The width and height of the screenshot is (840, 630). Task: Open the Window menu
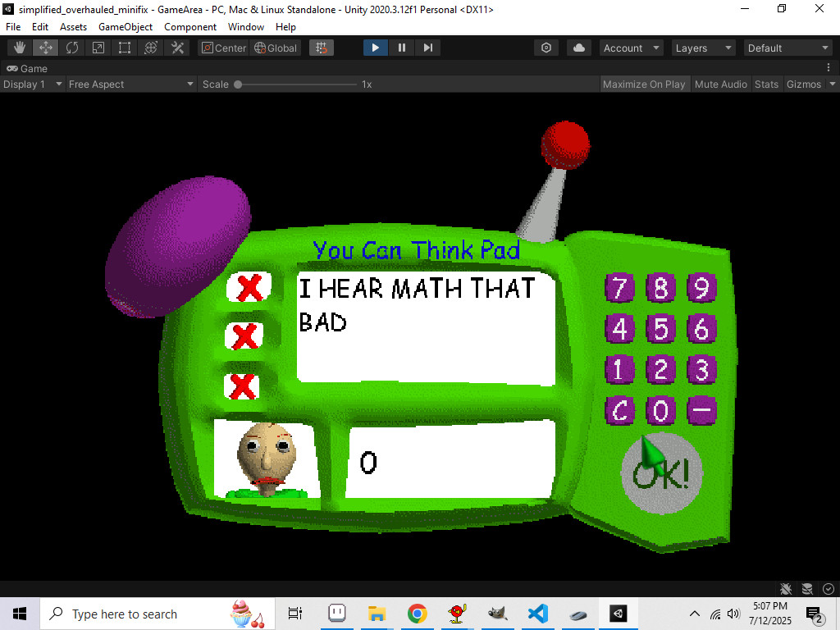(246, 27)
